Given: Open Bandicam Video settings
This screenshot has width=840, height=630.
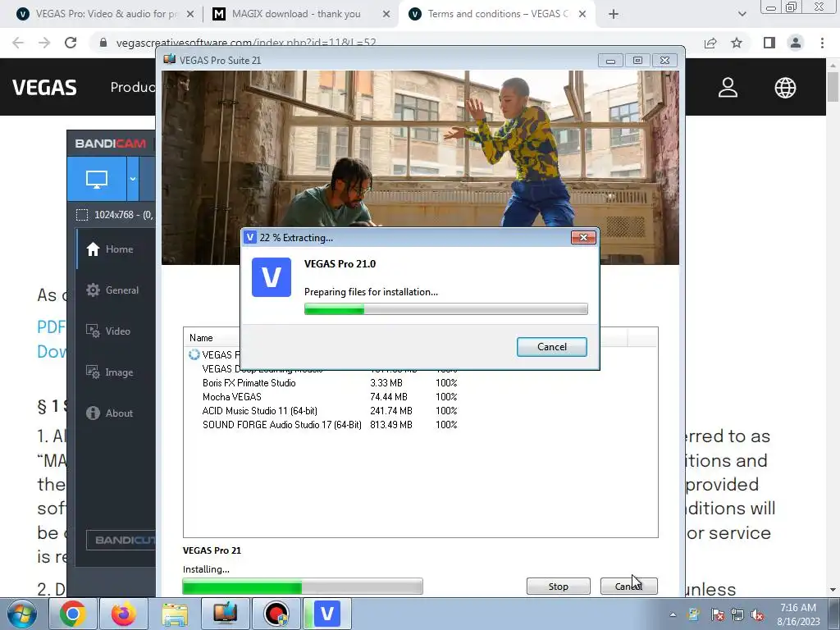Looking at the screenshot, I should tap(116, 331).
